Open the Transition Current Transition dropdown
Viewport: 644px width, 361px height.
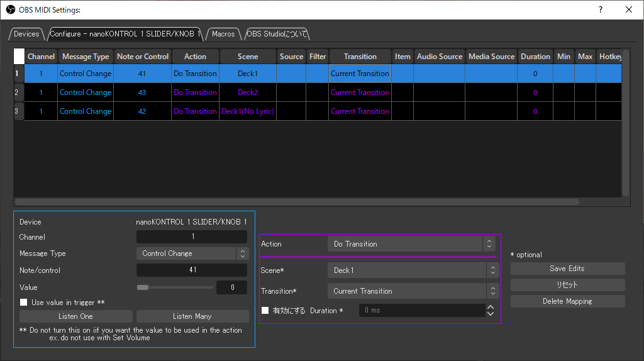pos(413,291)
